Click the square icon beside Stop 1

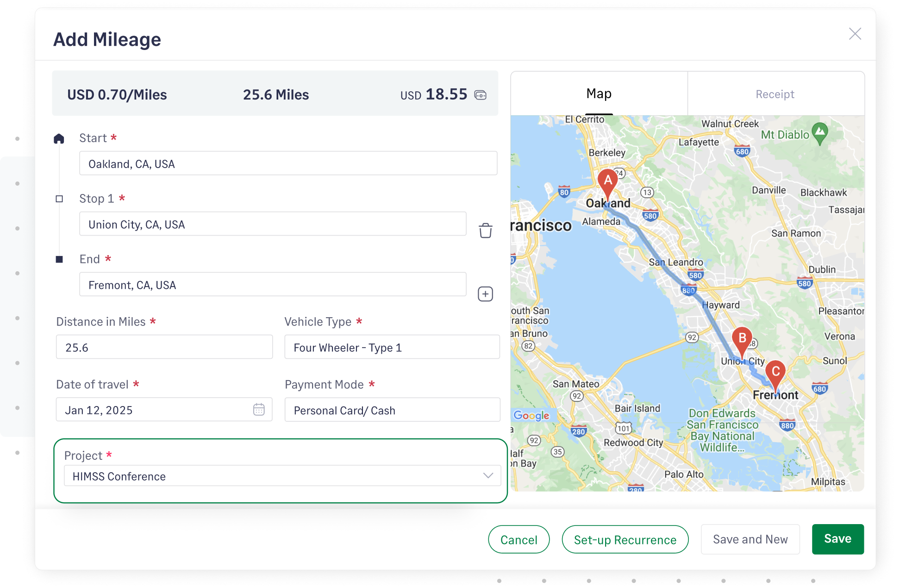(59, 198)
